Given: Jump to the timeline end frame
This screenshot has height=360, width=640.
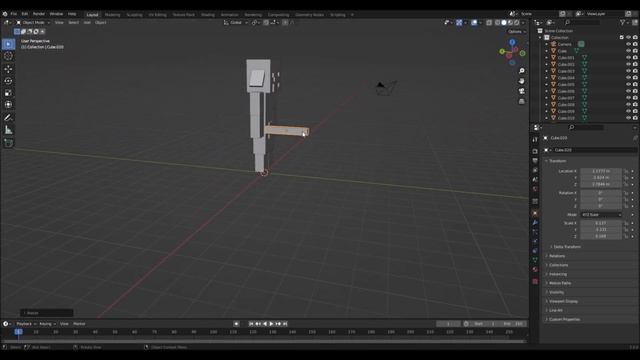Looking at the screenshot, I should point(285,324).
